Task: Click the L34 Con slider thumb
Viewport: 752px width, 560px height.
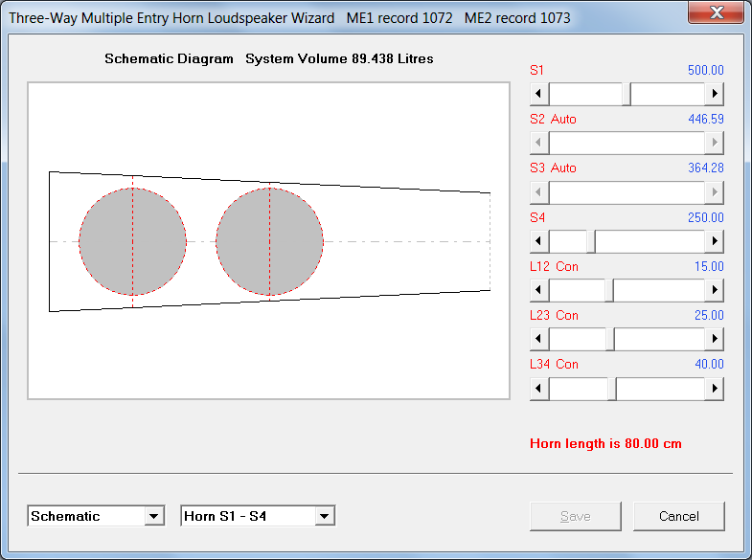Action: click(x=612, y=388)
